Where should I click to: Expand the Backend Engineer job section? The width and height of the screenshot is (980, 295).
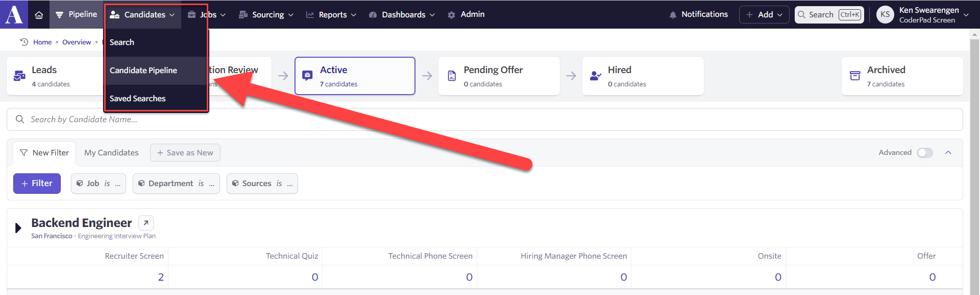[x=18, y=228]
